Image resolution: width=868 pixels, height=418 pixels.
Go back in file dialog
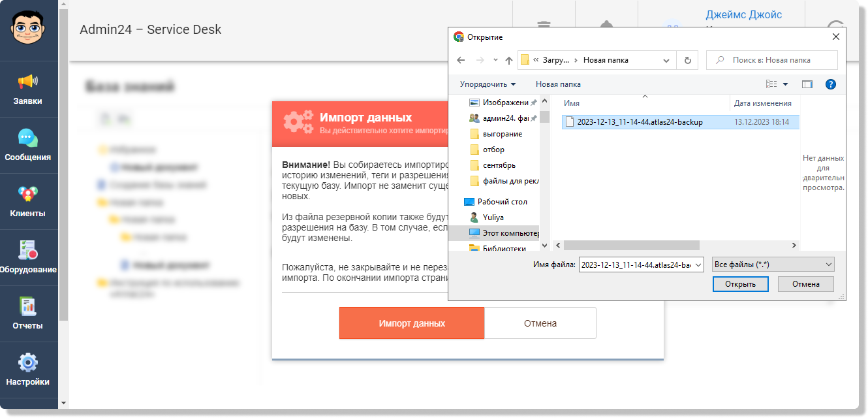pos(461,60)
